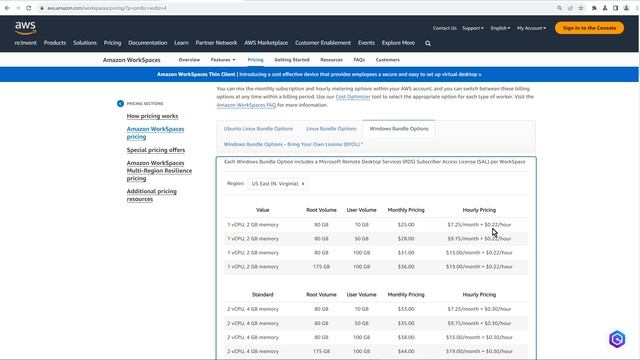Click the share icon in address bar
This screenshot has width=640, height=360.
click(570, 8)
